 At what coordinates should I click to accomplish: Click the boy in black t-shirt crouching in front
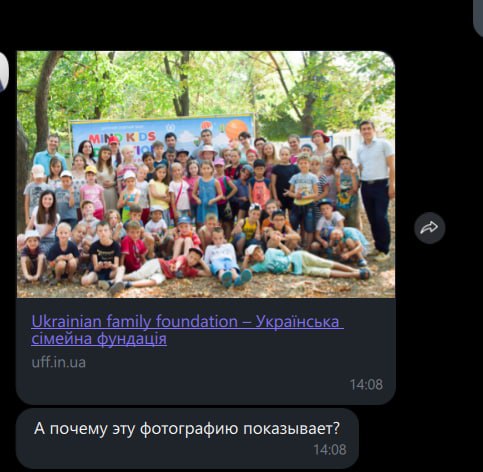pyautogui.click(x=103, y=255)
